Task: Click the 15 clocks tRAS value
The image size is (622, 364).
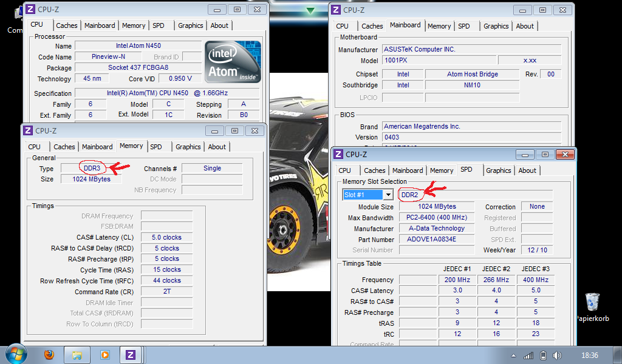Action: point(166,269)
